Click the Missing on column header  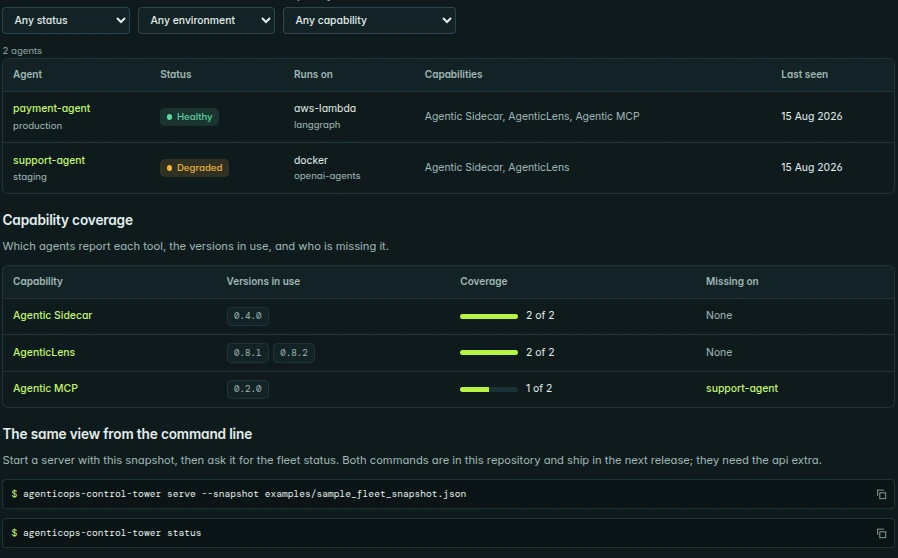pyautogui.click(x=732, y=281)
